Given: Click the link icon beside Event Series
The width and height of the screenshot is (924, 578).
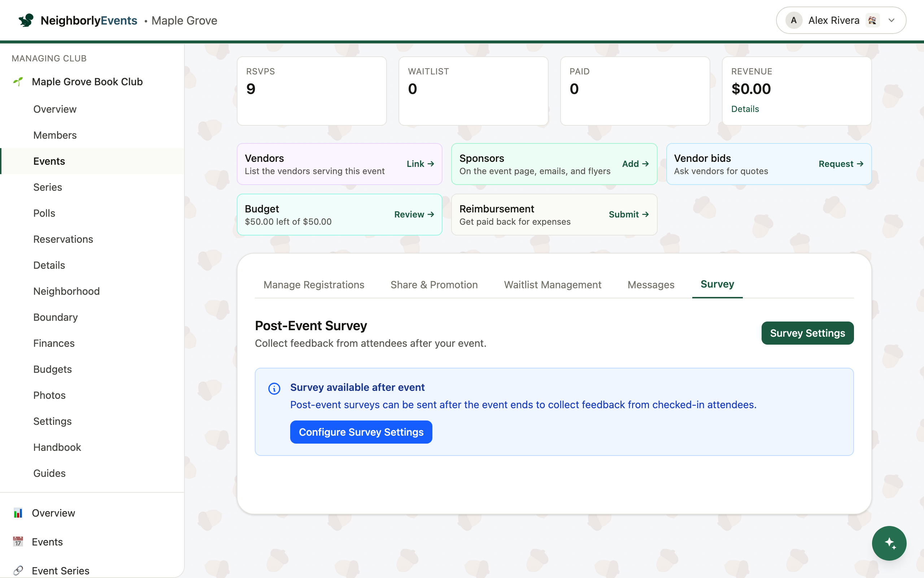Looking at the screenshot, I should pos(18,570).
